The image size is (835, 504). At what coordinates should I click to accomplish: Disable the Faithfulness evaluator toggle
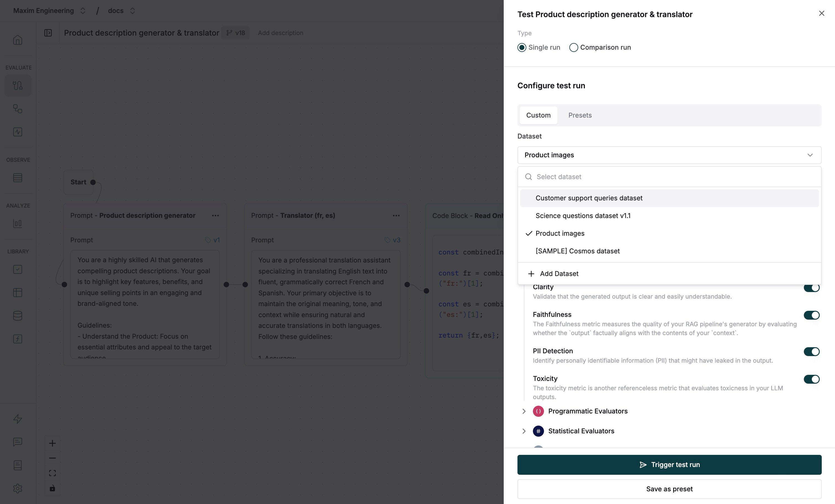[x=812, y=315]
